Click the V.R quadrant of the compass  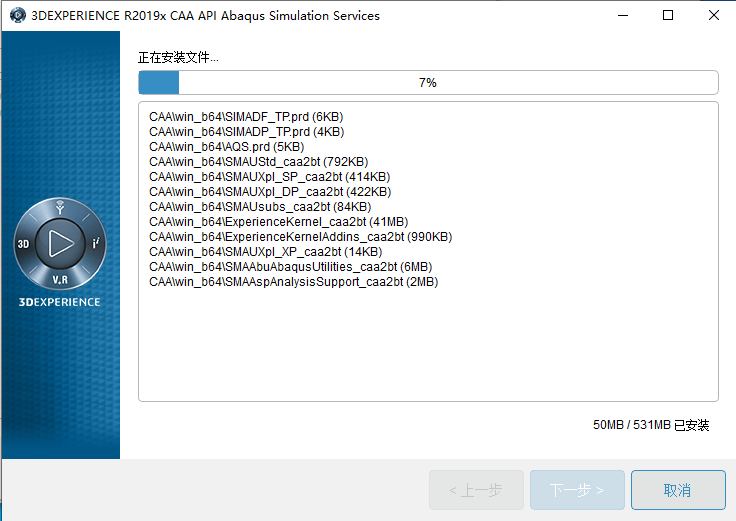pyautogui.click(x=60, y=280)
